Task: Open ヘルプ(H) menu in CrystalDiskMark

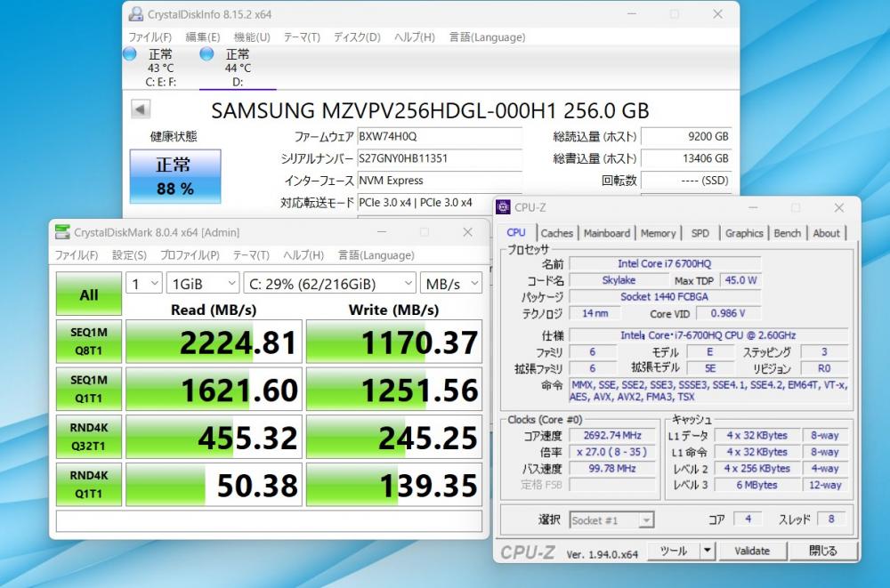Action: tap(303, 254)
